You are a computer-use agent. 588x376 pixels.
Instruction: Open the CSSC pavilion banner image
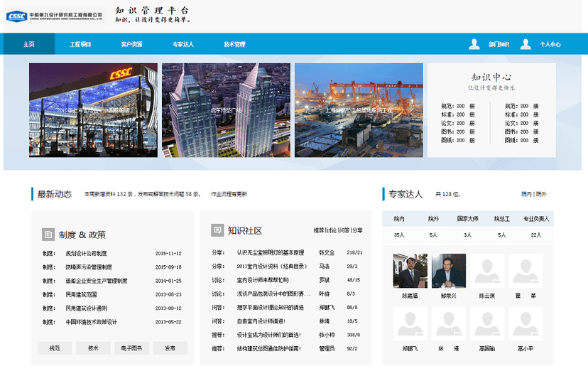pos(94,110)
